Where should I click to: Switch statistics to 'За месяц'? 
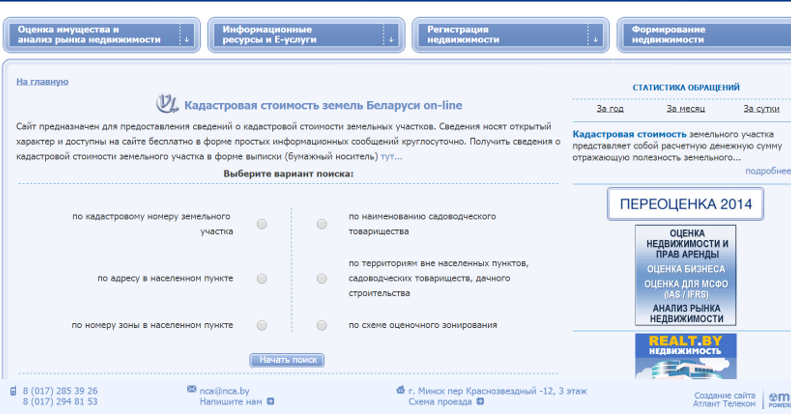[x=685, y=109]
